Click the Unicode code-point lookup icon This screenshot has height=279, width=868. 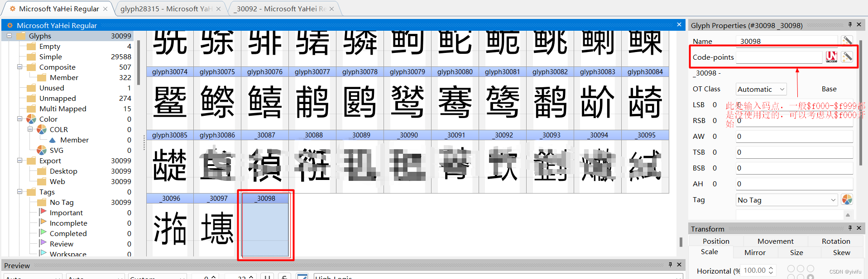[x=831, y=57]
